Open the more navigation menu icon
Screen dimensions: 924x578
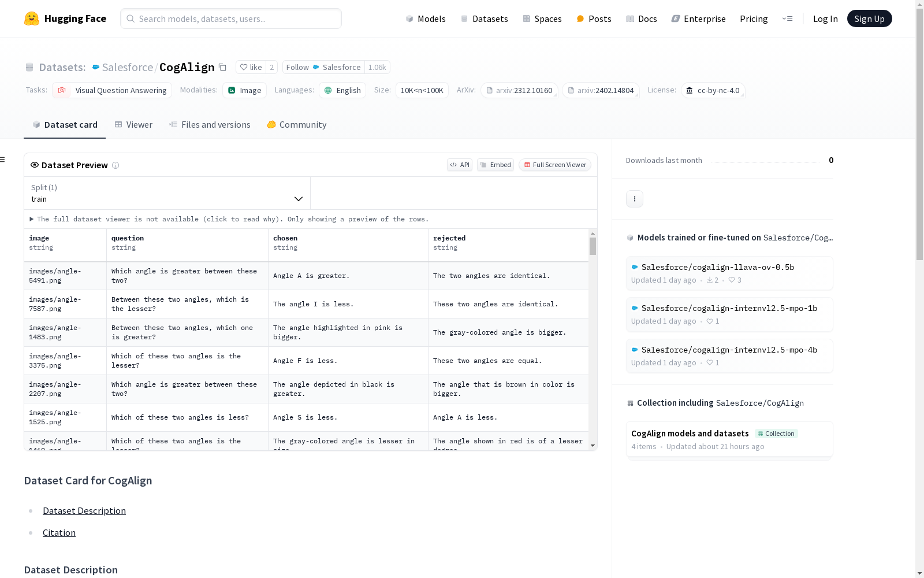(x=787, y=18)
